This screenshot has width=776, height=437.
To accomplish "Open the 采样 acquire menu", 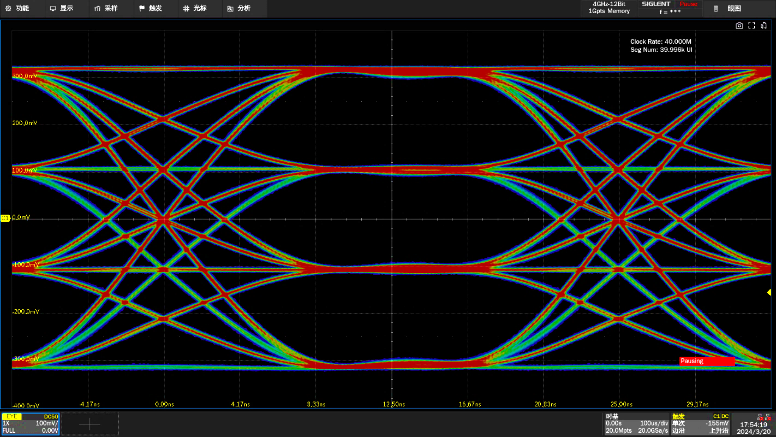I will click(105, 7).
